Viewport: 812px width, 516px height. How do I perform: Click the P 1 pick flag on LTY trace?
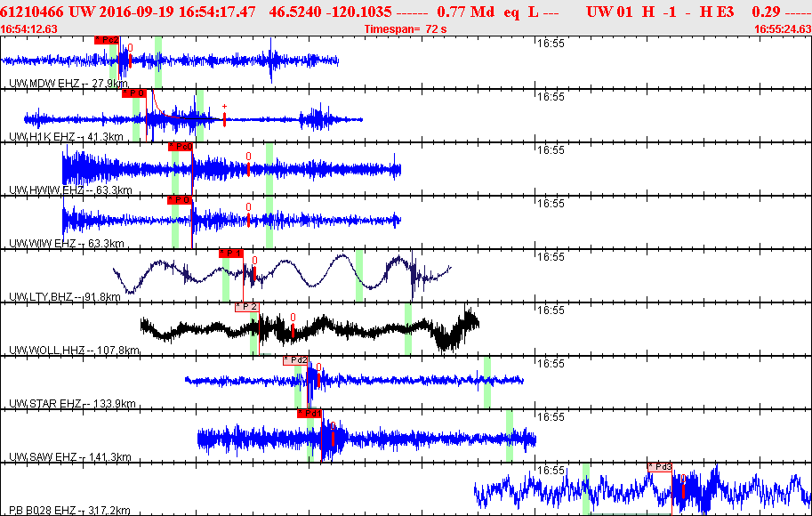click(231, 254)
